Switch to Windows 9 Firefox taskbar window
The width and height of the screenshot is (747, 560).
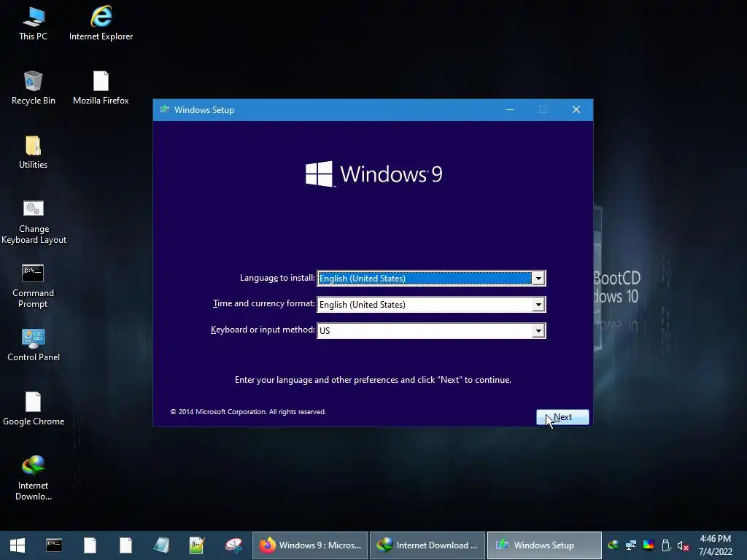(x=309, y=545)
